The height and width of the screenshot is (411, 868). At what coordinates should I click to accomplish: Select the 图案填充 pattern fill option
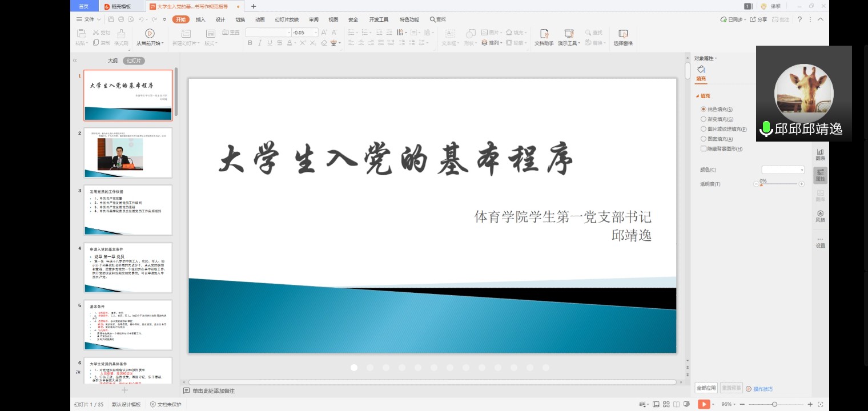pyautogui.click(x=704, y=139)
